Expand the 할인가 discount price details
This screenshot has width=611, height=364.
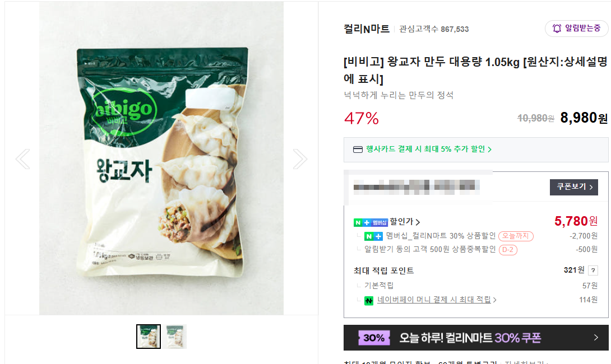[405, 222]
